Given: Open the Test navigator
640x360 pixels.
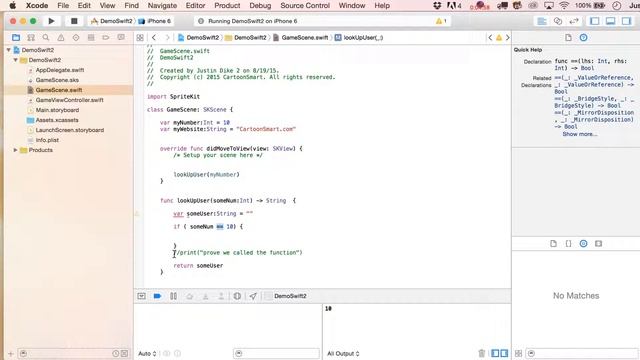Looking at the screenshot, I should [76, 38].
